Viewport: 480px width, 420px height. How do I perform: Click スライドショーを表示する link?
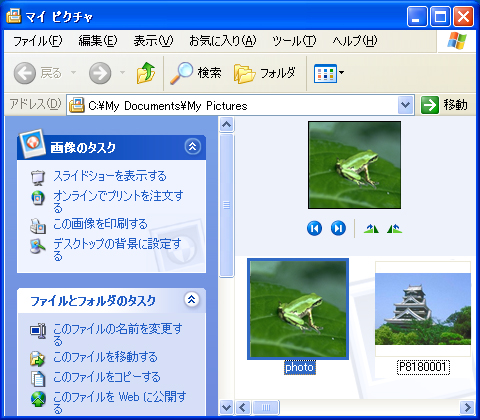[110, 176]
